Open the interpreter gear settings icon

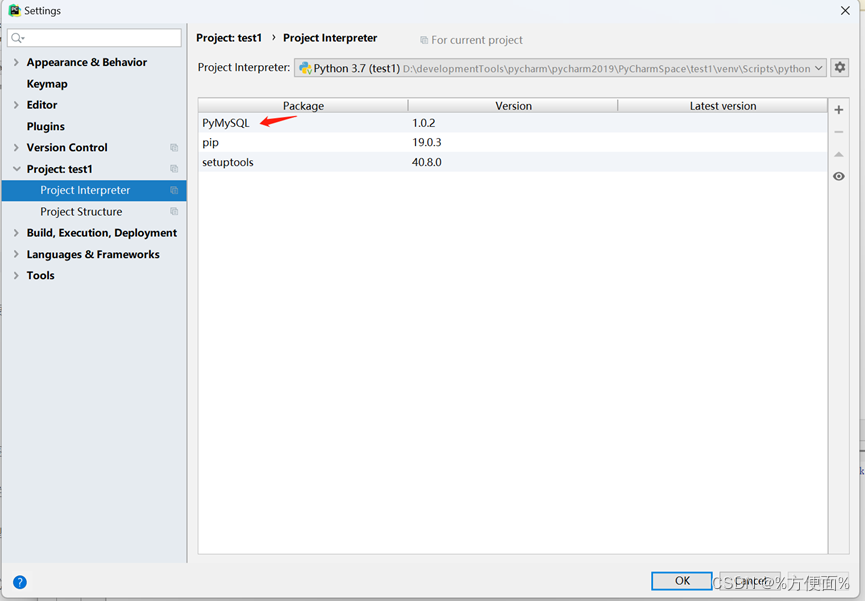tap(840, 67)
